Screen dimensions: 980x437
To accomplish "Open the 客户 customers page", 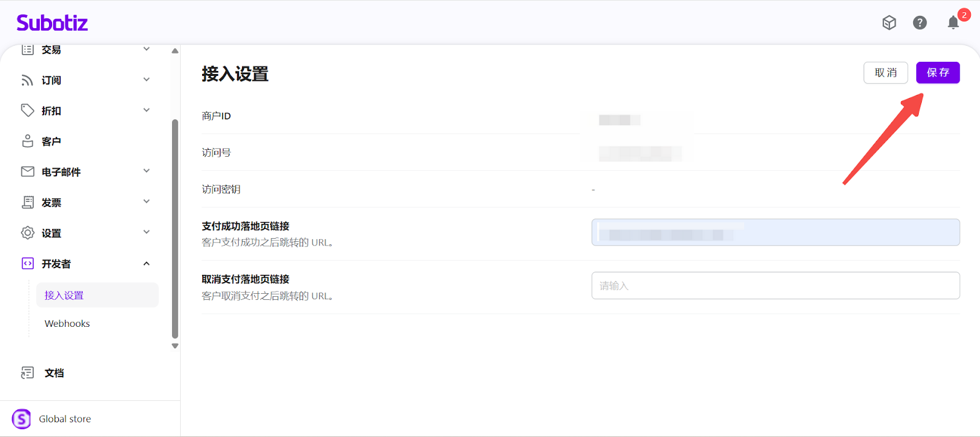I will [x=51, y=141].
